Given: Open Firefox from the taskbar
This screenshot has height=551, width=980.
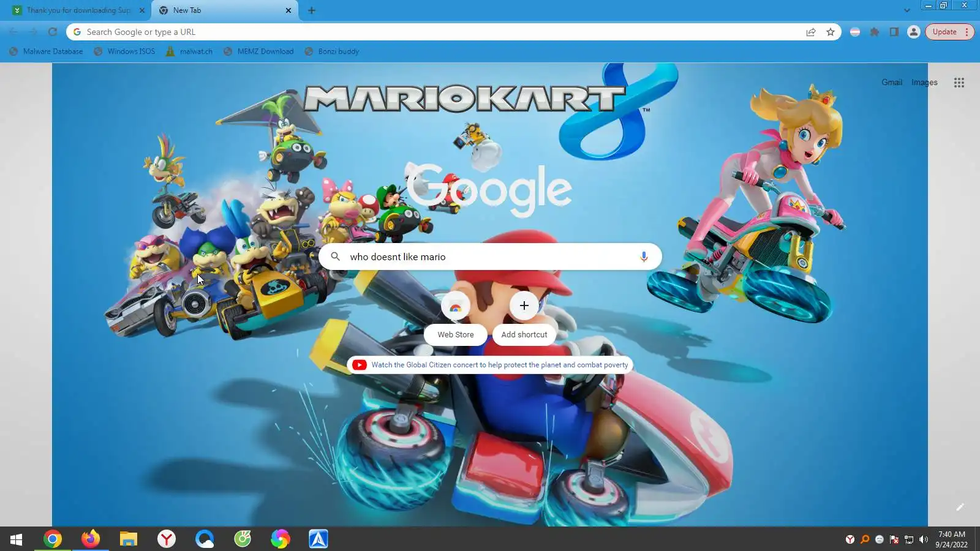Looking at the screenshot, I should [x=91, y=539].
